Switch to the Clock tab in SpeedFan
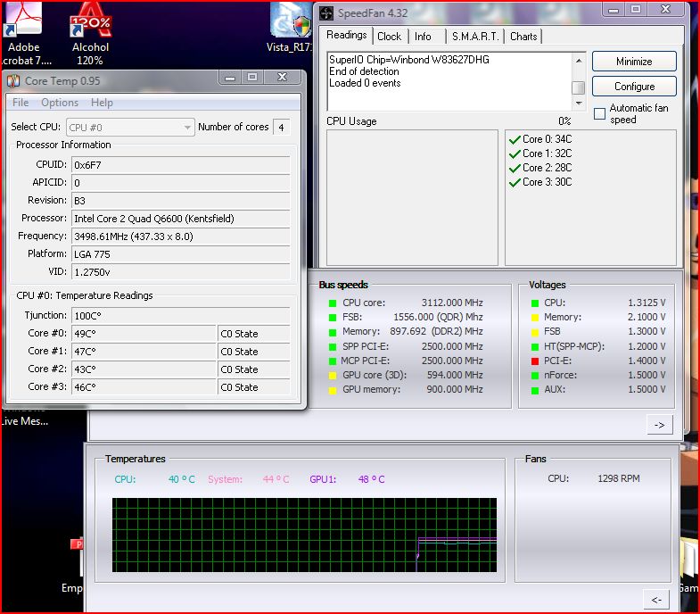Viewport: 700px width, 614px height. point(390,37)
